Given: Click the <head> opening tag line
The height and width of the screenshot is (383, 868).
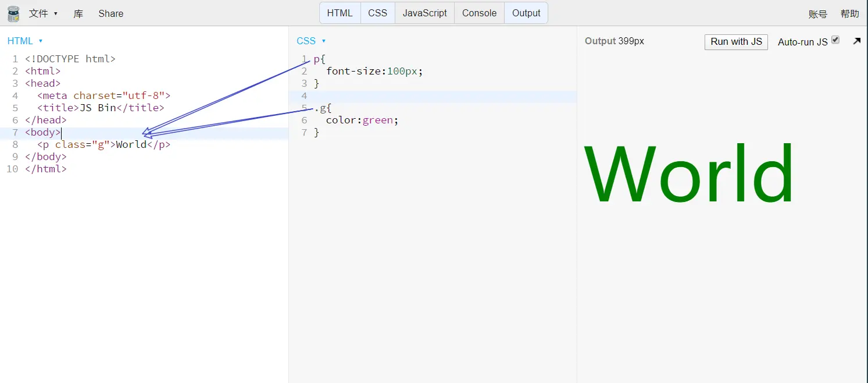Looking at the screenshot, I should tap(42, 83).
